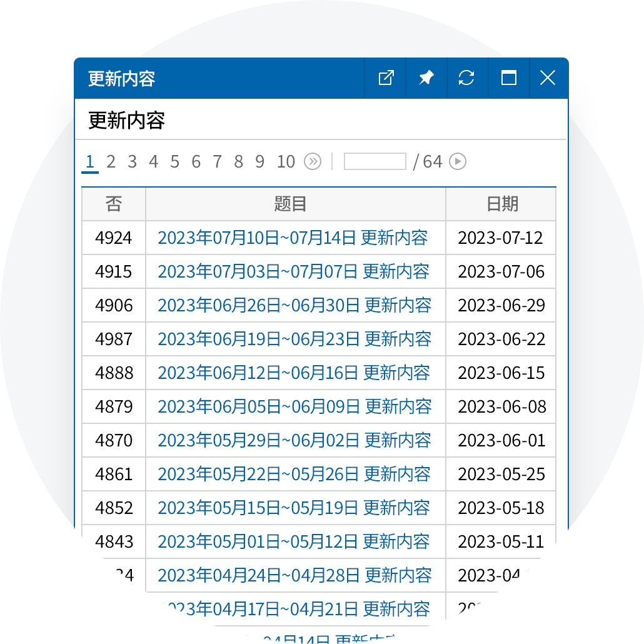
Task: Open 2023年07月10日~07月14日 update link
Action: coord(293,238)
